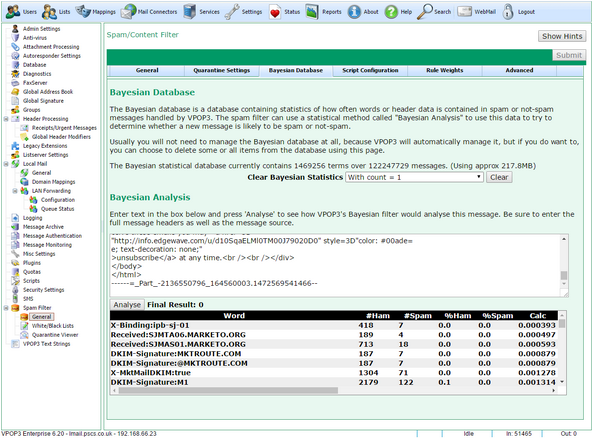Screen dimensions: 593x438
Task: Open the Help question-mark icon
Action: pyautogui.click(x=391, y=12)
